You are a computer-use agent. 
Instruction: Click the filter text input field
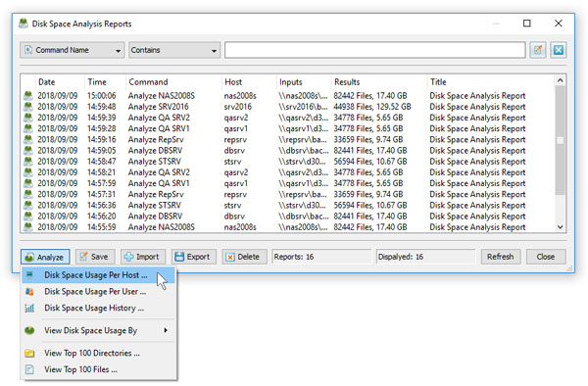(x=374, y=50)
